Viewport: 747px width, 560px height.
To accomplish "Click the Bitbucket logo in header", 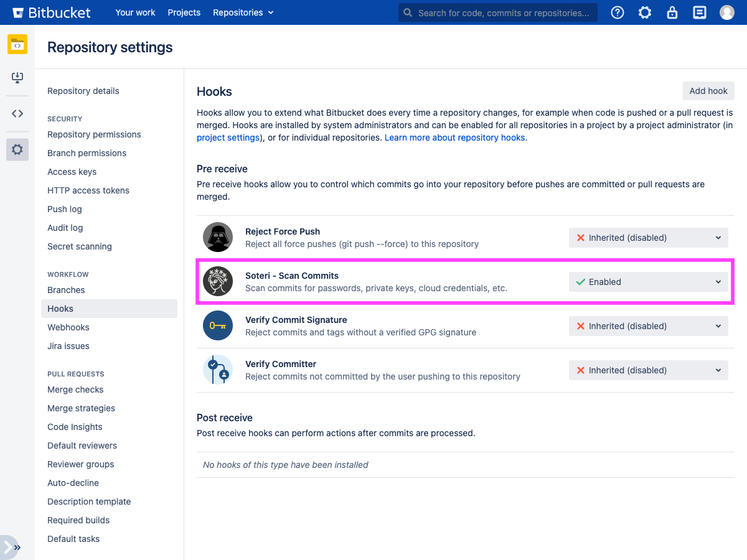I will coord(51,12).
